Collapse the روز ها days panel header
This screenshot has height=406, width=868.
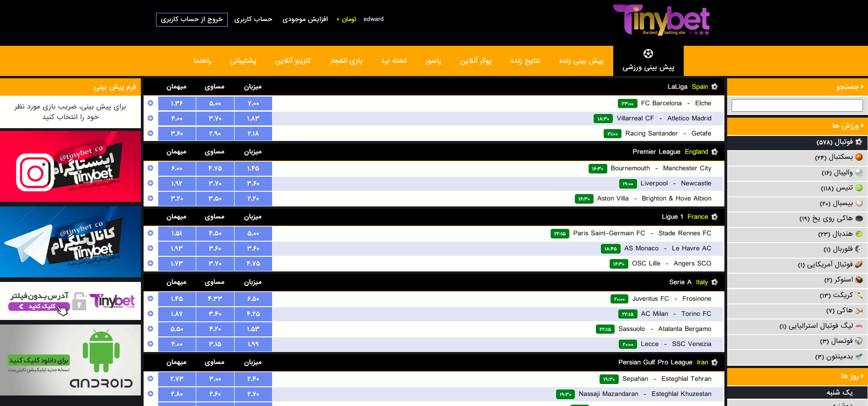point(797,376)
